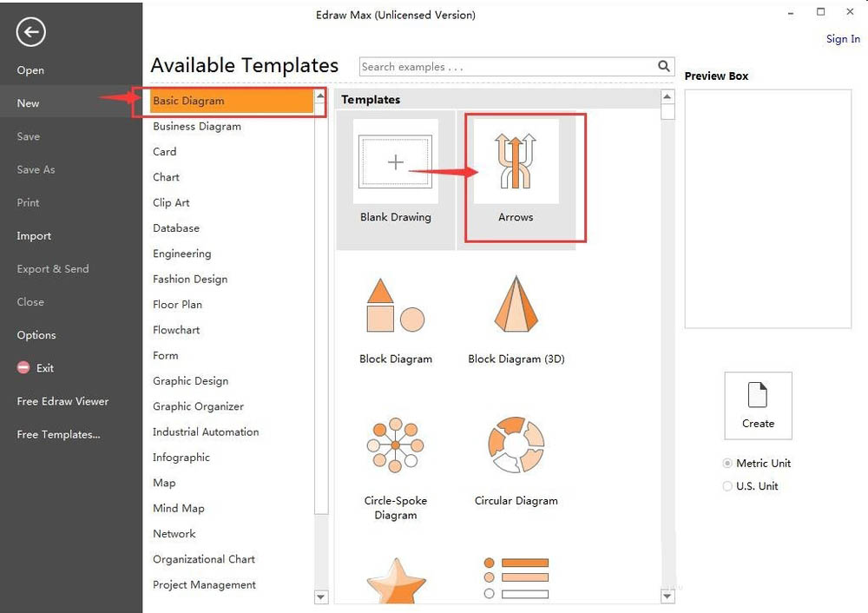Open the Open menu item
868x613 pixels.
(30, 70)
